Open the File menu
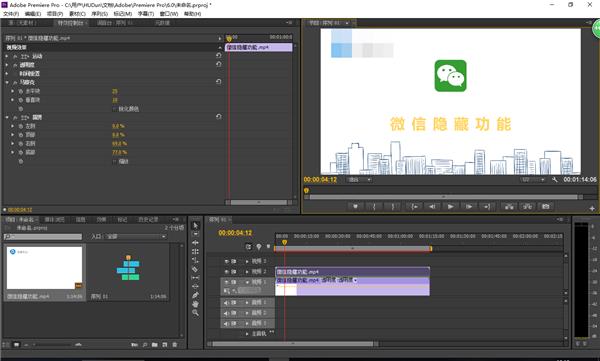Image resolution: width=600 pixels, height=361 pixels. pos(11,14)
